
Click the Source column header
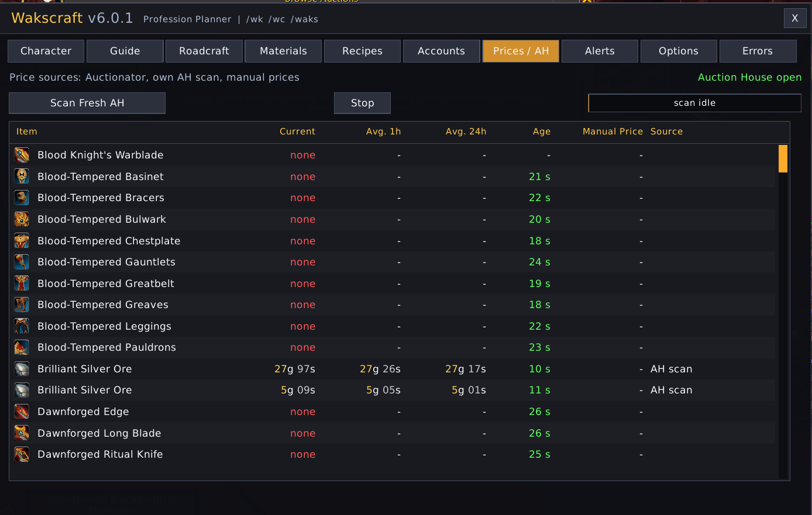[667, 132]
